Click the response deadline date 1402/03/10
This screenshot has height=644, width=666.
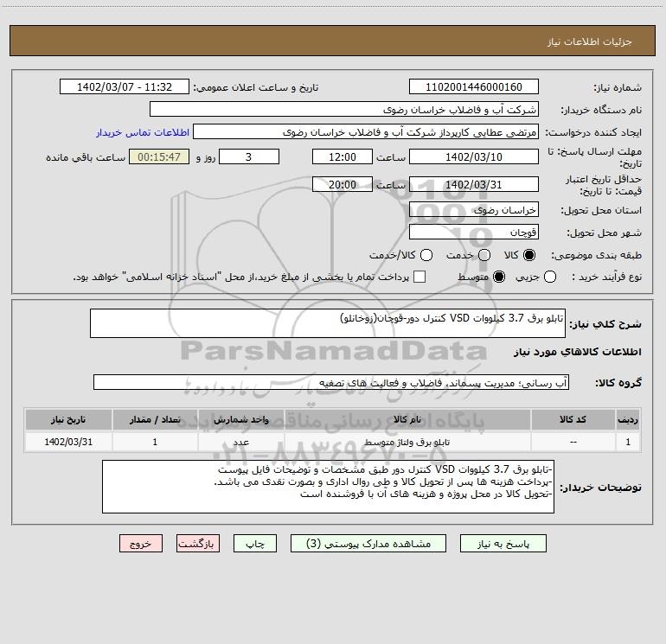pos(474,156)
